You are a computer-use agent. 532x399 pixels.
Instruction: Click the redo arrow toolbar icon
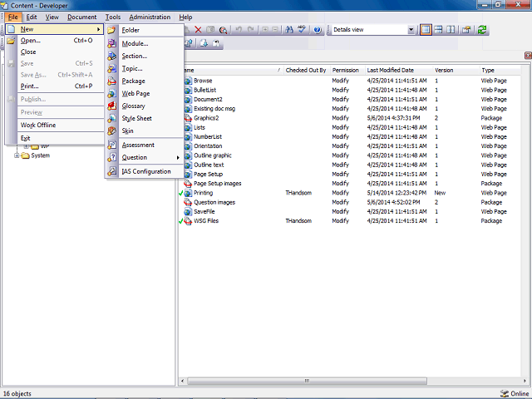click(x=251, y=30)
